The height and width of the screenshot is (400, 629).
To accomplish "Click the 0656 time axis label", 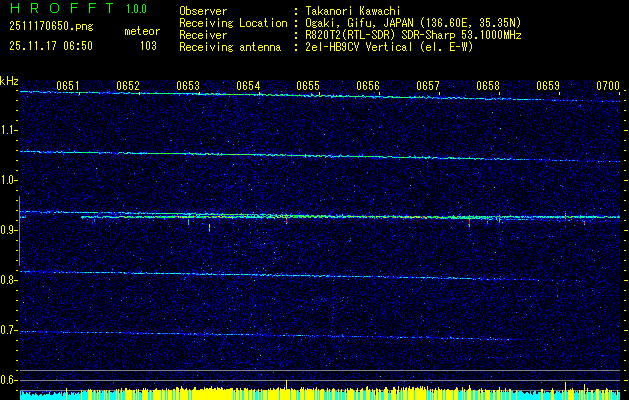I will (368, 86).
